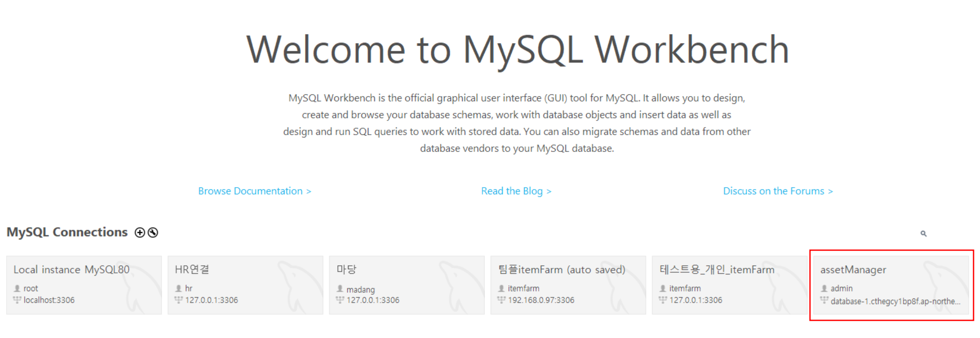Click the network icon beside 192.168.0.97:3306

point(501,299)
